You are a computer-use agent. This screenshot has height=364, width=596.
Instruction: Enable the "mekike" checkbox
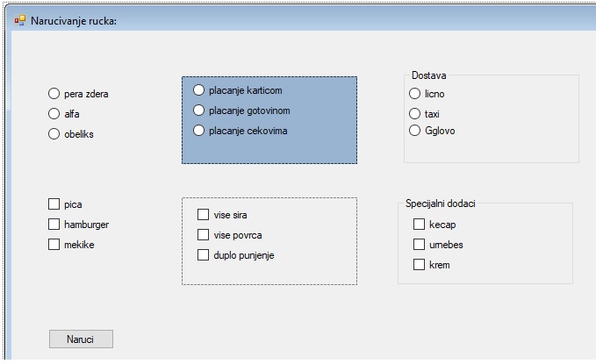tap(54, 245)
